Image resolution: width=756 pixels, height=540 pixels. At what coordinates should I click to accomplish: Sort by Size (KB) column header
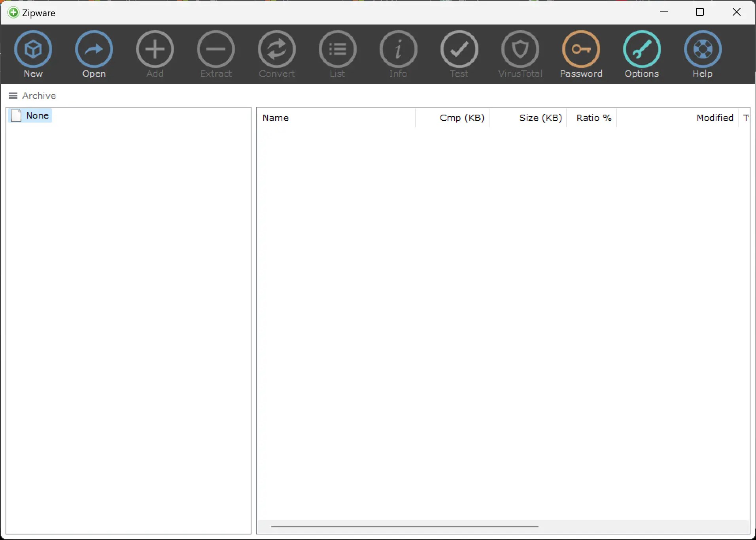coord(528,118)
